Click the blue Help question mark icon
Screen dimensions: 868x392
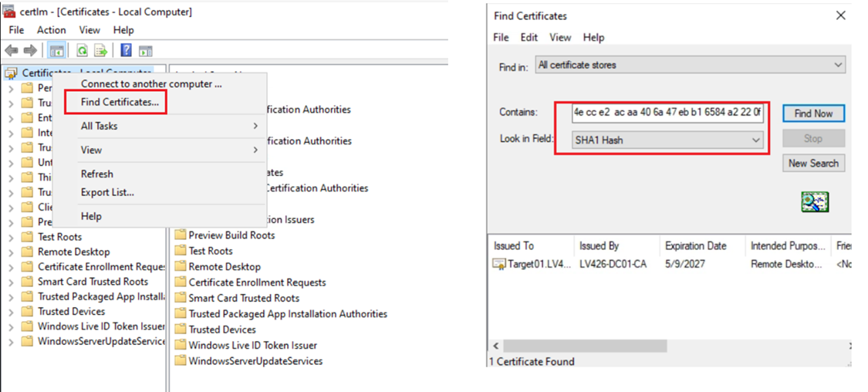pos(126,51)
